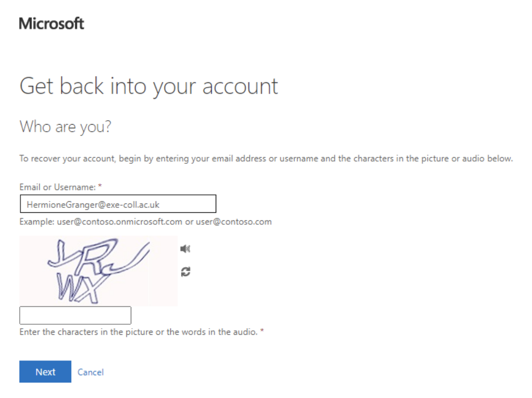The image size is (532, 398).
Task: Focus the captcha characters input box
Action: click(75, 316)
